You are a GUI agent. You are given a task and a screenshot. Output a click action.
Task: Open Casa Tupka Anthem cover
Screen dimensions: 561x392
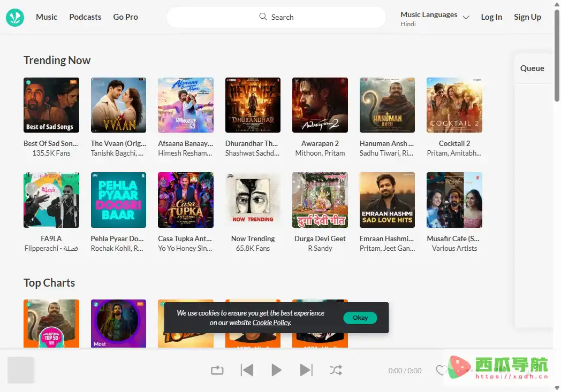pyautogui.click(x=186, y=200)
